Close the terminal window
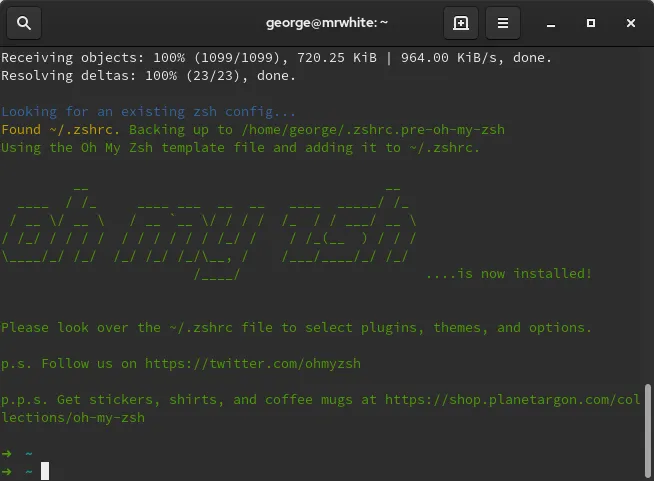The width and height of the screenshot is (654, 481). (629, 22)
